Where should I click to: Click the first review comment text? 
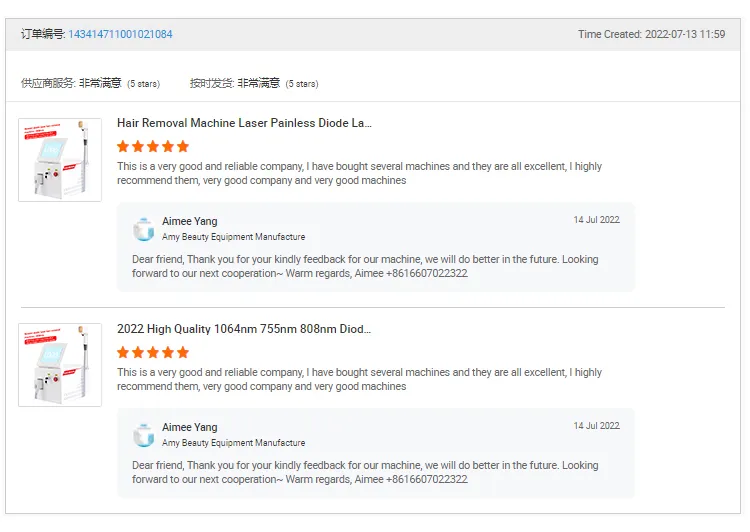[359, 173]
